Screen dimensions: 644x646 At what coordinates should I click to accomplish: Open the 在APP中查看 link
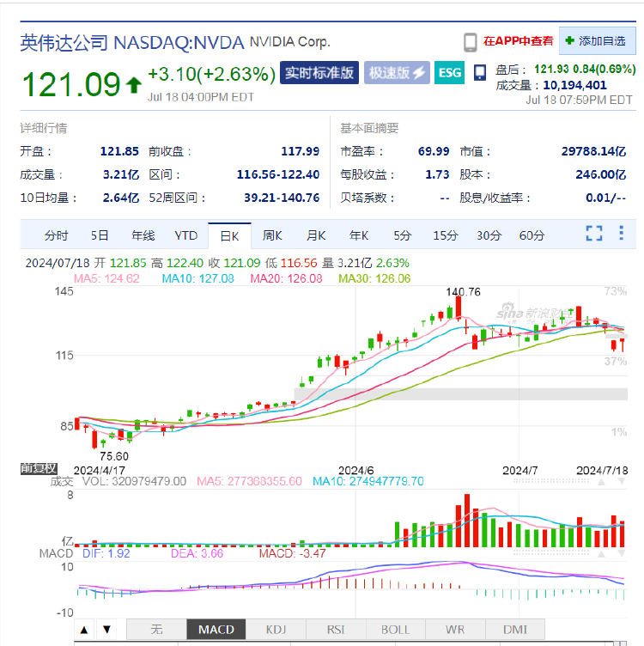(x=518, y=40)
